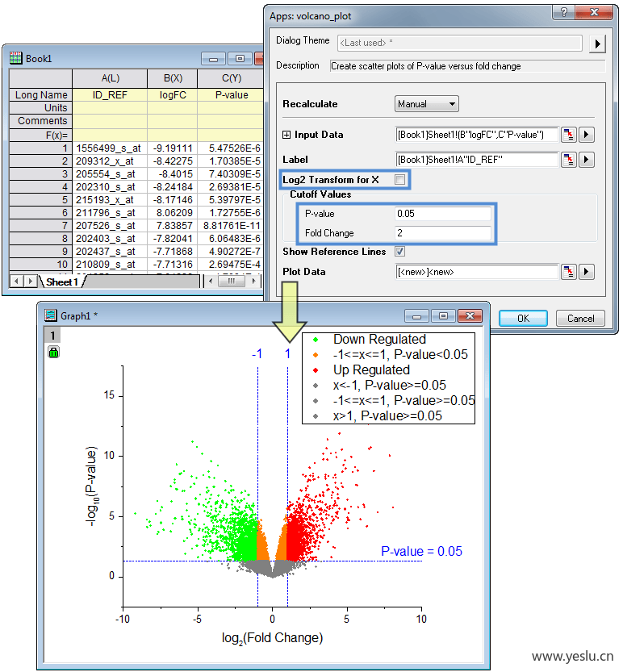The width and height of the screenshot is (623, 672).
Task: Go to previous sheet arrow in Book1
Action: (16, 282)
